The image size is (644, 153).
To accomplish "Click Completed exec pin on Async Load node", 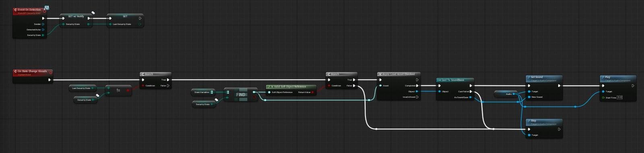I will pyautogui.click(x=417, y=86).
